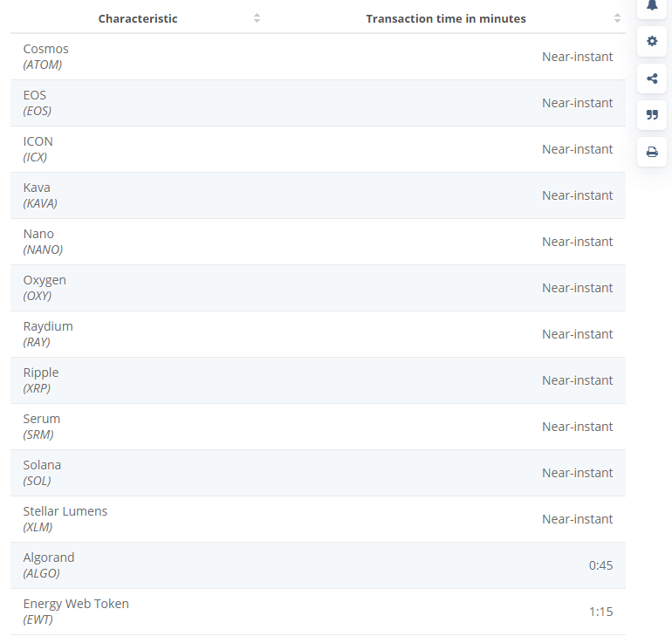
Task: Select the Algorand (ALGO) row label
Action: point(49,565)
